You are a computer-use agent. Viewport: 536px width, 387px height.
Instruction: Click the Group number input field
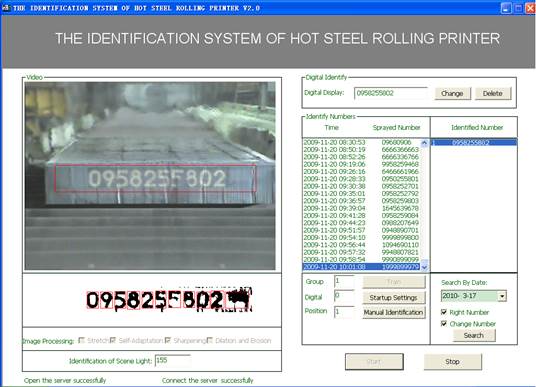(344, 281)
